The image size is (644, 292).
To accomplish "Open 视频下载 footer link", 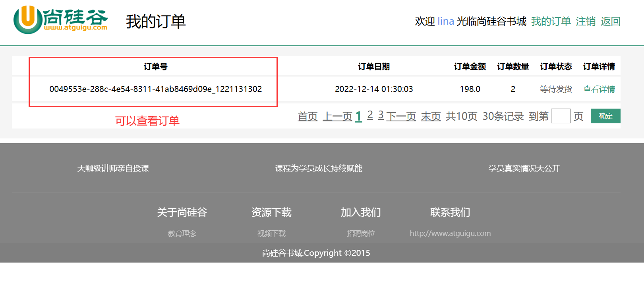I will pyautogui.click(x=271, y=234).
